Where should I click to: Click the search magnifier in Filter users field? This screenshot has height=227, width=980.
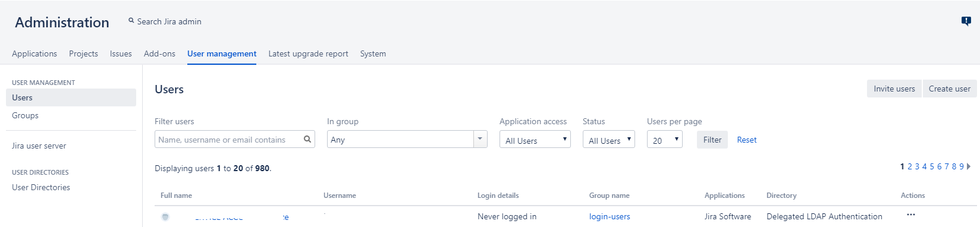307,139
